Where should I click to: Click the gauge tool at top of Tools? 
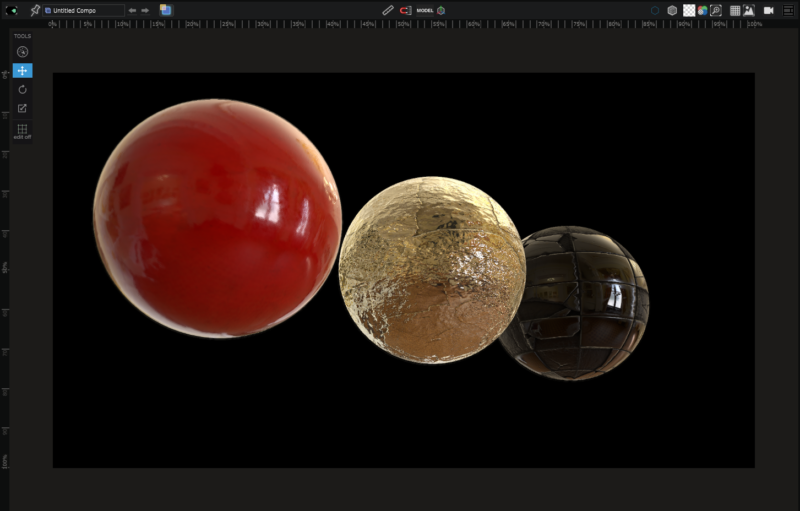pos(22,52)
